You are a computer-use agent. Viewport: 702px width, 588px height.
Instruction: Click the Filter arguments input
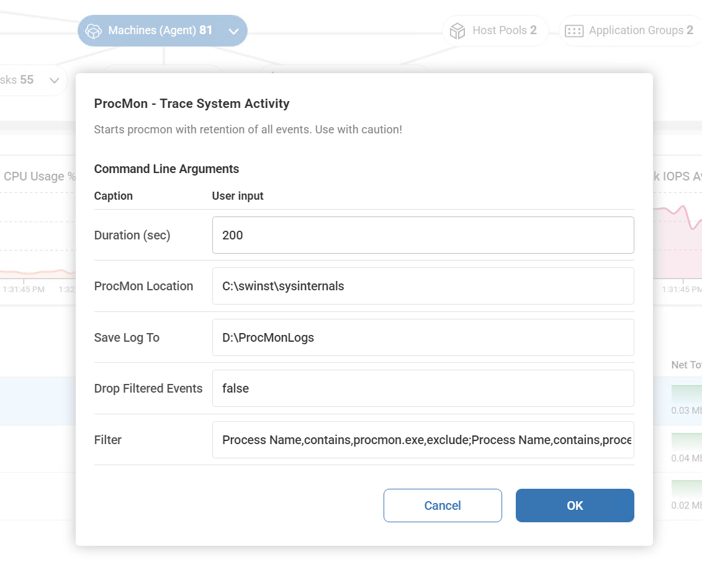[x=423, y=440]
